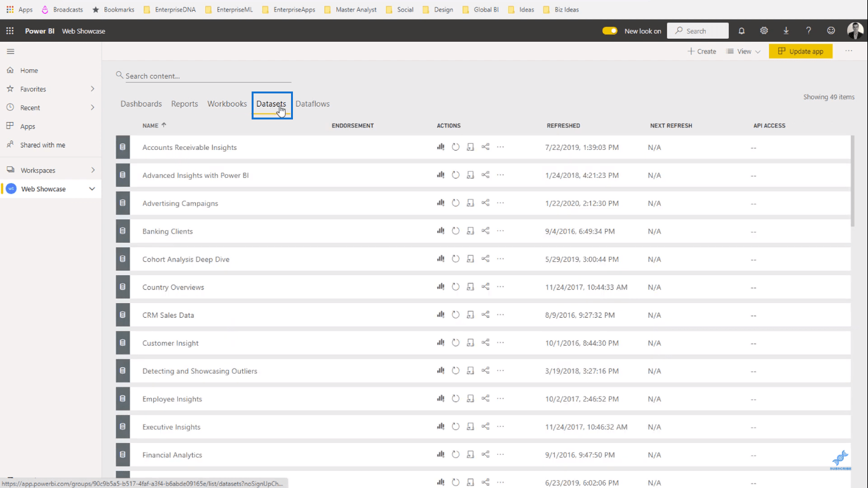Open the Global BI bookmarks folder
The height and width of the screenshot is (488, 868).
[x=481, y=10]
